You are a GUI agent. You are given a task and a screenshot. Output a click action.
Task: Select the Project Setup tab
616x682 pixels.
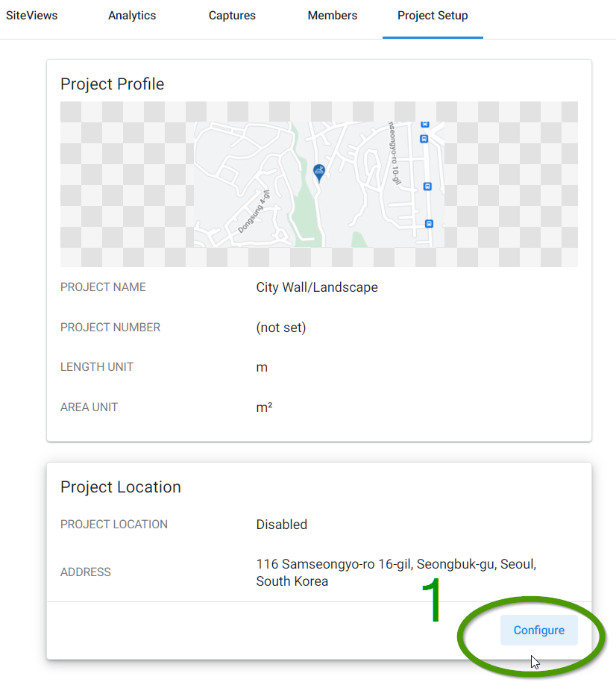[x=433, y=16]
